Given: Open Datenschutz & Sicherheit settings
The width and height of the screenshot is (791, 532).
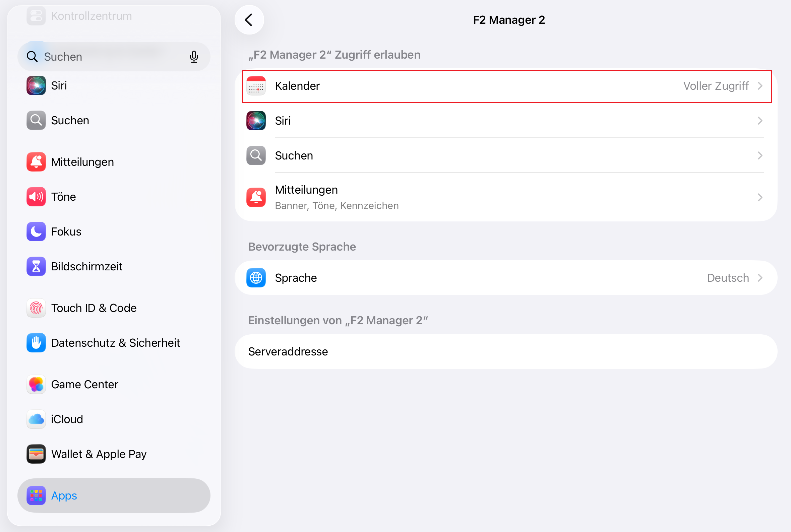Looking at the screenshot, I should pos(115,343).
